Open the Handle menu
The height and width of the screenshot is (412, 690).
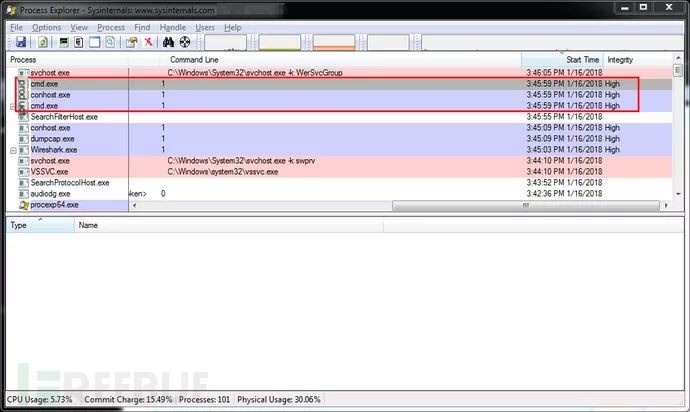172,27
